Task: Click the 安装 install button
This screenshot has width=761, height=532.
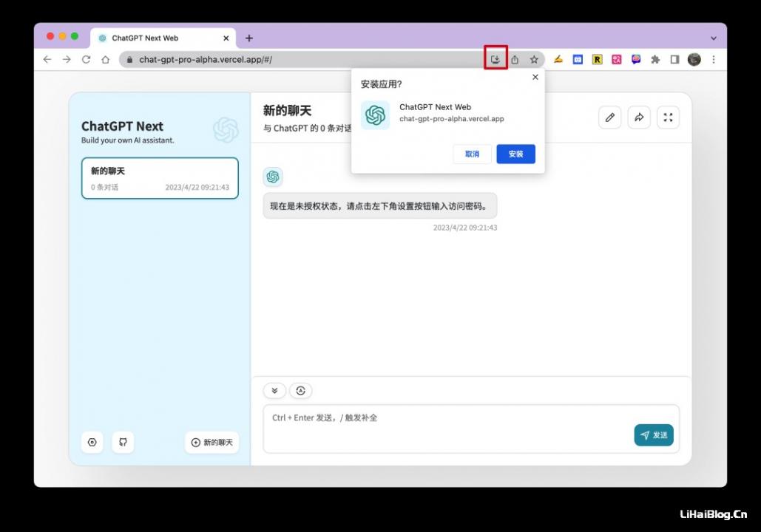Action: point(516,154)
